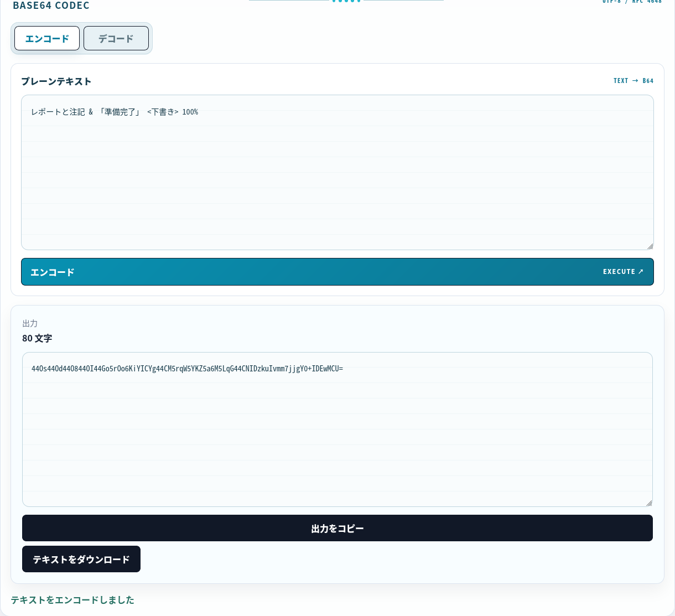675x616 pixels.
Task: Click the EXECUTE ↗ arrow icon
Action: point(641,272)
